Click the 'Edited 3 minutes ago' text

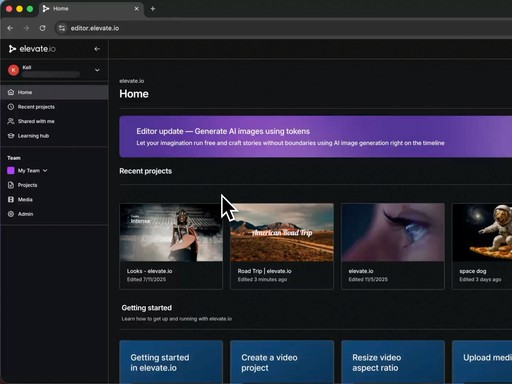[262, 279]
